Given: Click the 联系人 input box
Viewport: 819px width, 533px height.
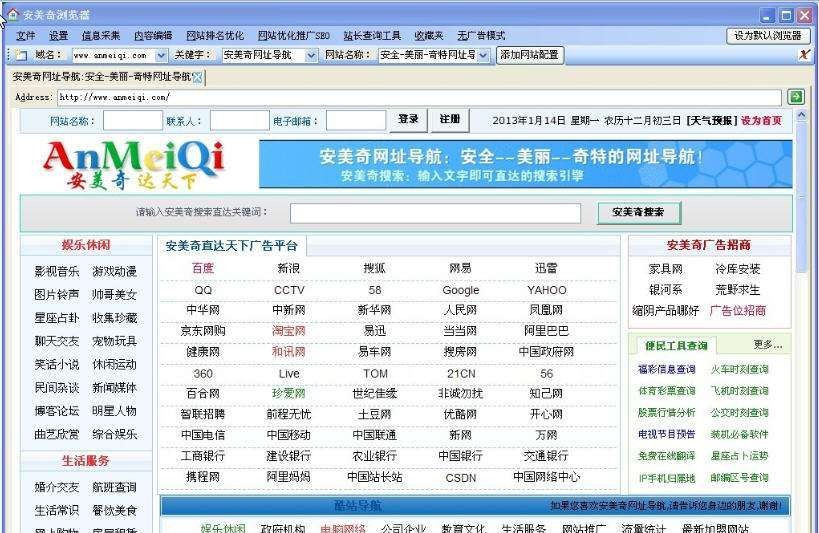Looking at the screenshot, I should pos(240,121).
